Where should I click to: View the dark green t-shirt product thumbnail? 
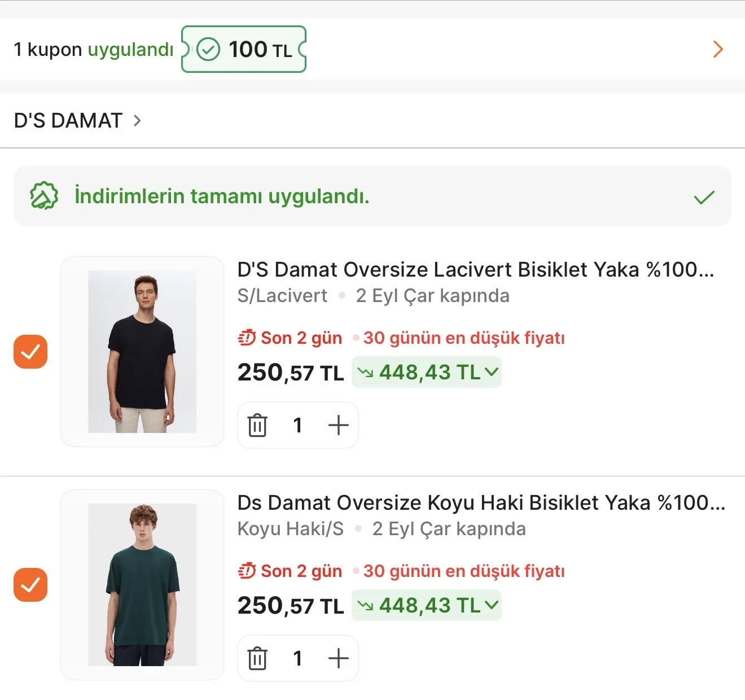click(x=142, y=585)
